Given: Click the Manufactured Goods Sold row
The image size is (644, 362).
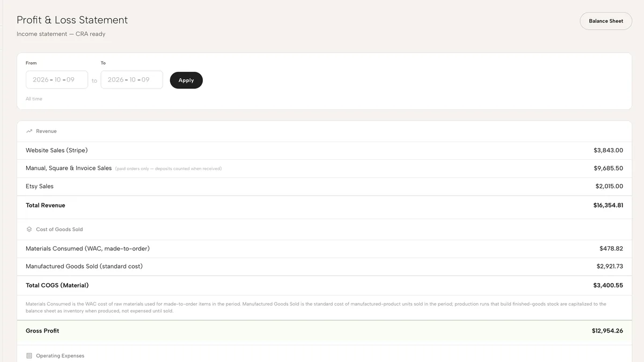Looking at the screenshot, I should [x=324, y=267].
